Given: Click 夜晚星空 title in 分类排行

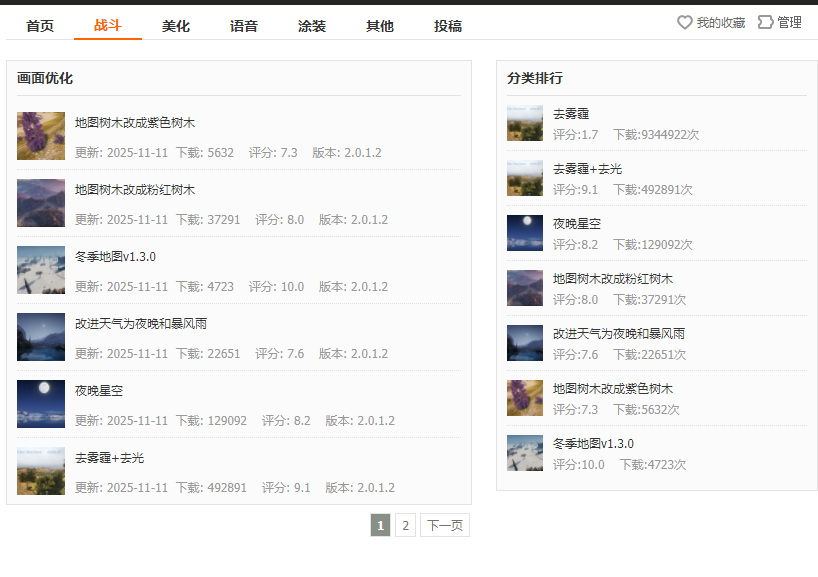Looking at the screenshot, I should (577, 224).
